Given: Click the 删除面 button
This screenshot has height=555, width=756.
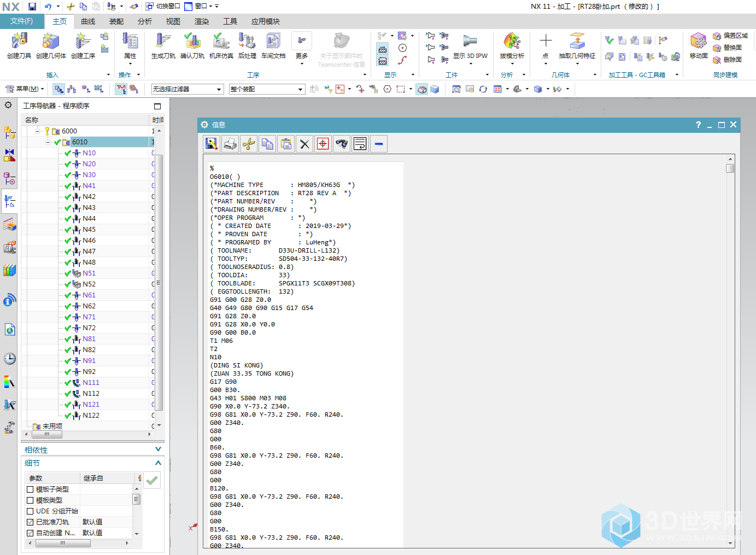Looking at the screenshot, I should point(728,60).
